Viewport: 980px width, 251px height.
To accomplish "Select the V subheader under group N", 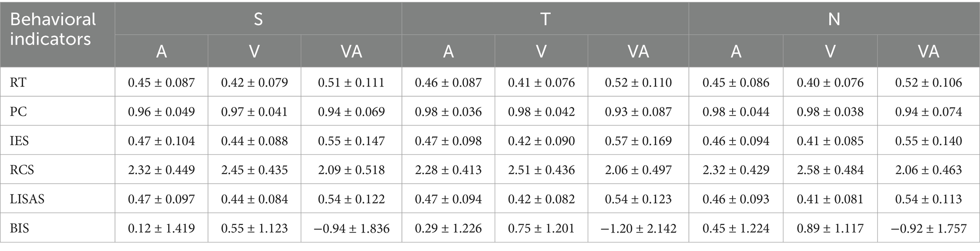I will click(x=830, y=51).
